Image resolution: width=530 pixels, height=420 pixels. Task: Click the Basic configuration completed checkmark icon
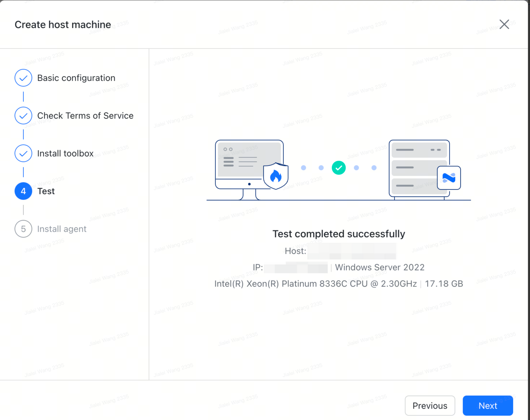[x=23, y=78]
